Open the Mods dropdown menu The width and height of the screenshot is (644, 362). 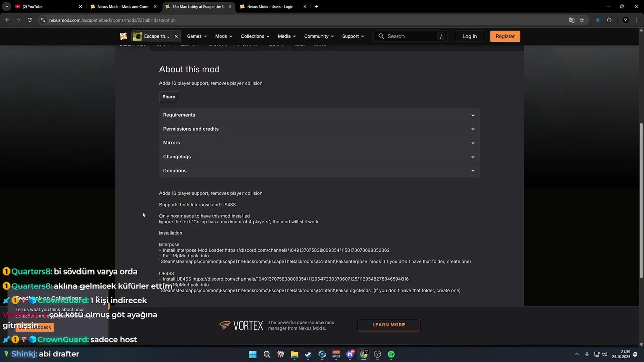click(224, 36)
